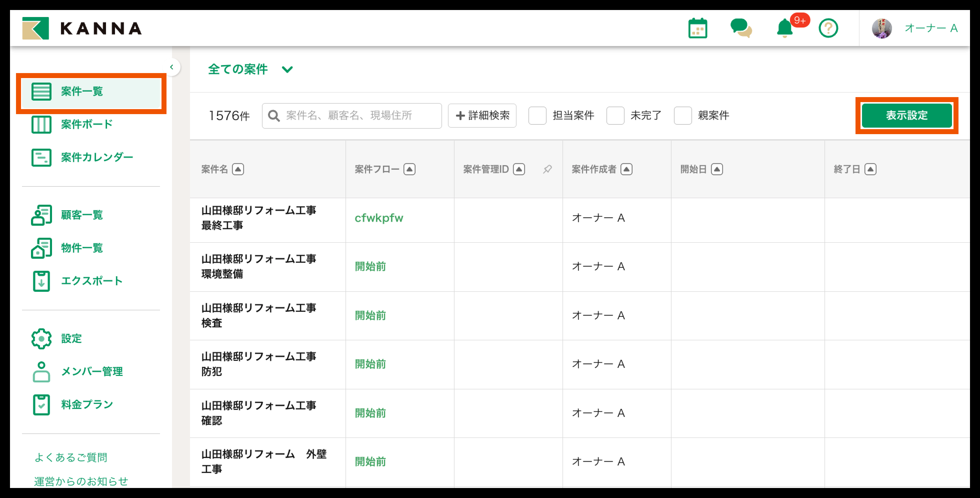Open 案件ボード in the sidebar
This screenshot has height=498, width=980.
coord(87,124)
